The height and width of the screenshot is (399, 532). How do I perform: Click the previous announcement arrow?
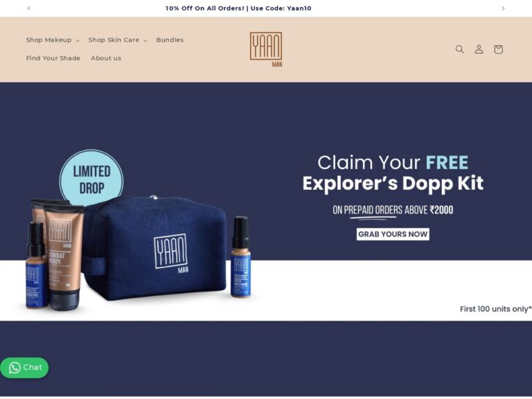(x=29, y=8)
